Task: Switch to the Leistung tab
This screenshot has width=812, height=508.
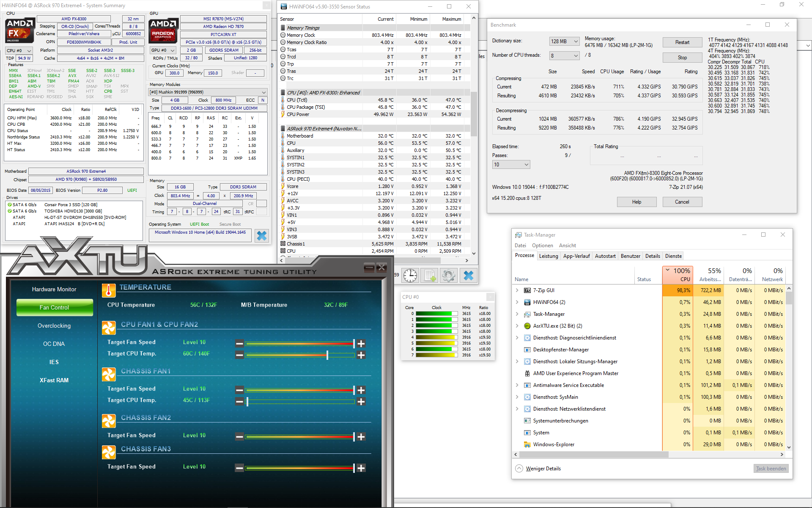Action: (548, 256)
